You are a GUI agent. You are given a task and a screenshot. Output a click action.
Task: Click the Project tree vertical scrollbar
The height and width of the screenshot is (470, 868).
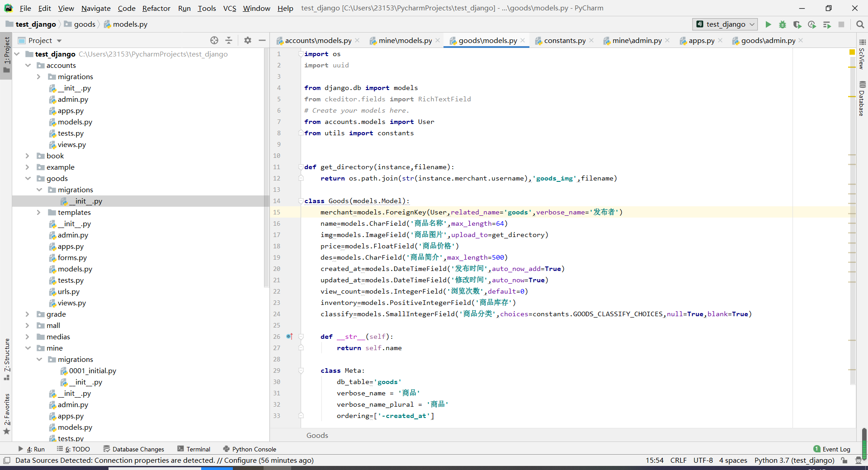click(267, 167)
